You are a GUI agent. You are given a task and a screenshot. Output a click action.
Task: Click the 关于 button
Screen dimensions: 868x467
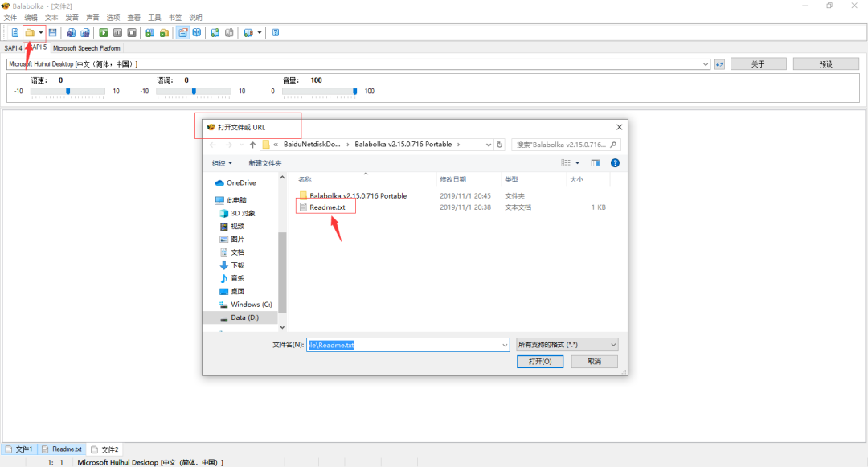coord(759,64)
